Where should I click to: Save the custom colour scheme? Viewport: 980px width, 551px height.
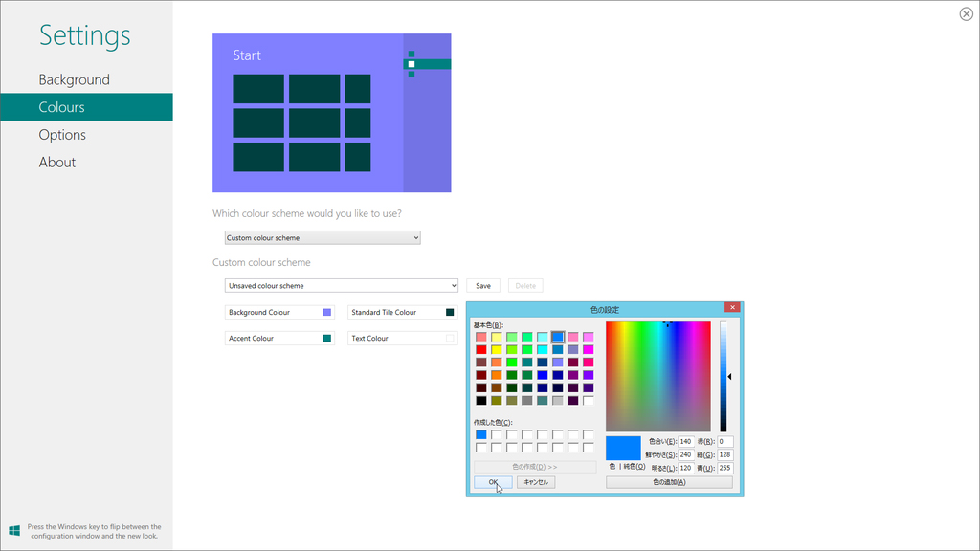(x=483, y=285)
